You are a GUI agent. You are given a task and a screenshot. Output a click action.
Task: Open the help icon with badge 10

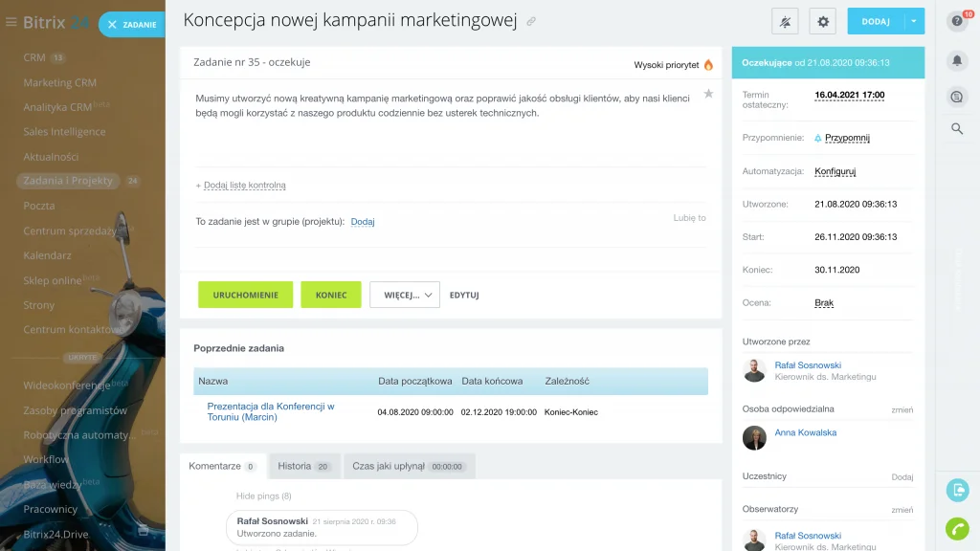click(957, 21)
